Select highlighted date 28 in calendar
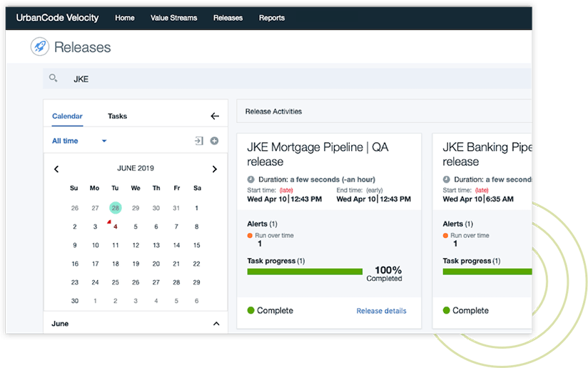This screenshot has width=588, height=368. pyautogui.click(x=116, y=208)
